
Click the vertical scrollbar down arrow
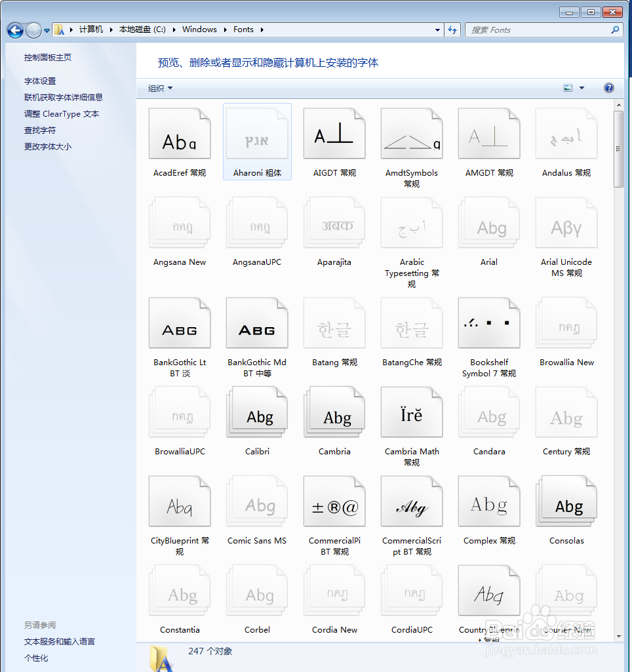coord(618,637)
